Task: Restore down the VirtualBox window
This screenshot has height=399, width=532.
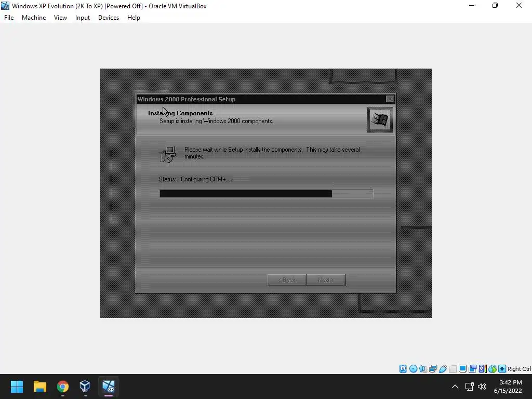Action: 495,6
